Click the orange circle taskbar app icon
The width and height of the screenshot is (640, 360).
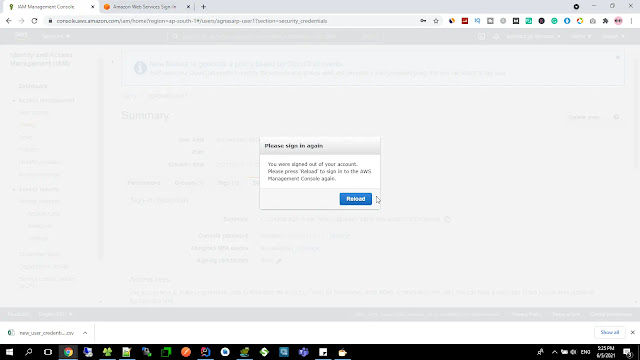pos(186,352)
